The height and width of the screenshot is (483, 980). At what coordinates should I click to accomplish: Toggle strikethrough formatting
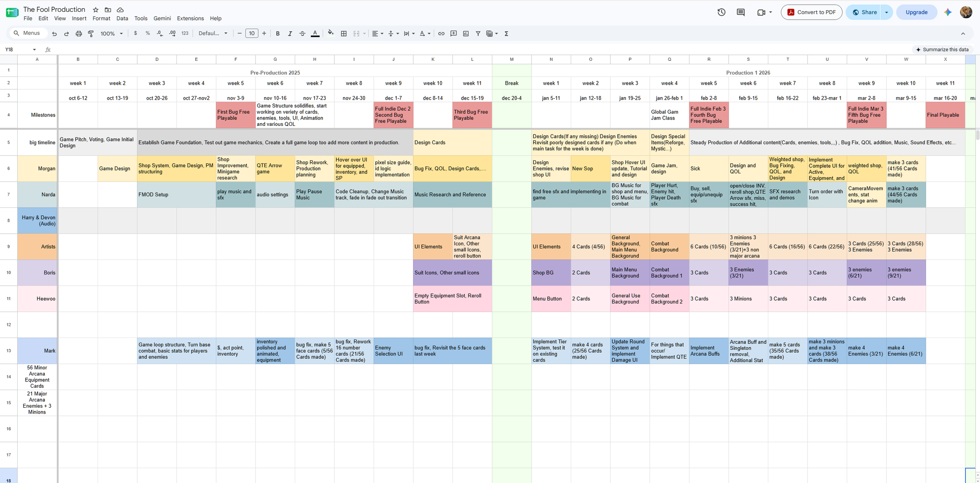point(302,34)
